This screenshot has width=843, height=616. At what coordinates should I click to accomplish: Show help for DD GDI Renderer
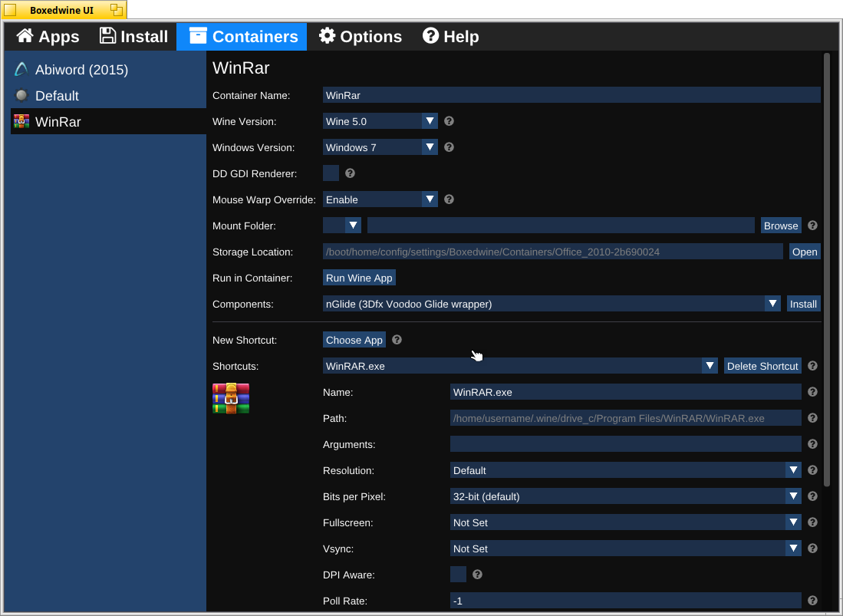coord(350,173)
